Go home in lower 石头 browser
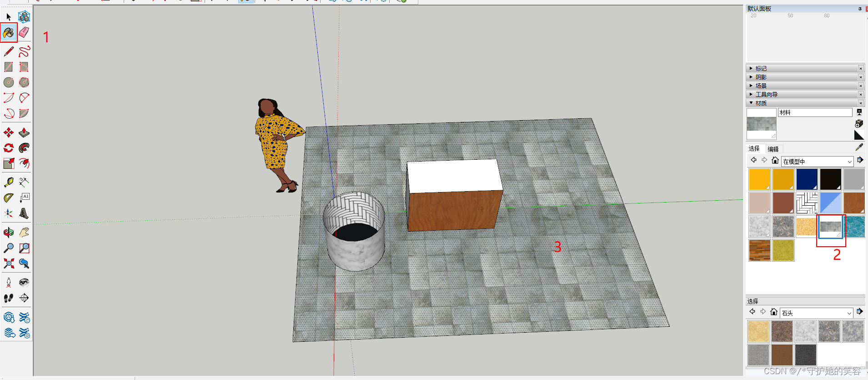868x380 pixels. click(x=774, y=312)
